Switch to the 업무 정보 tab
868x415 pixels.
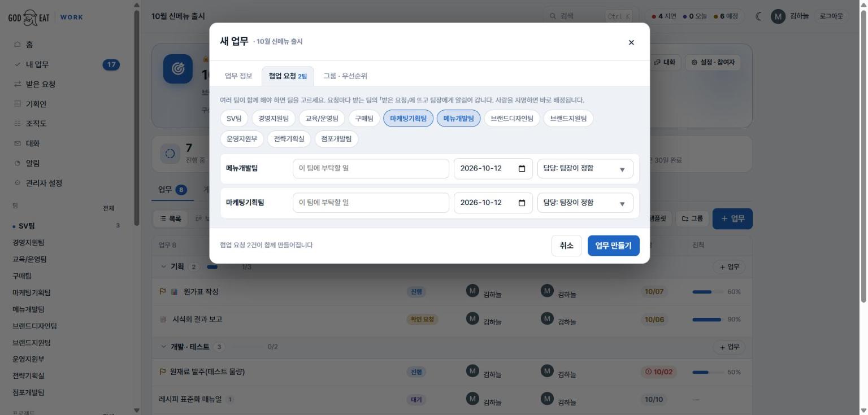pyautogui.click(x=238, y=76)
